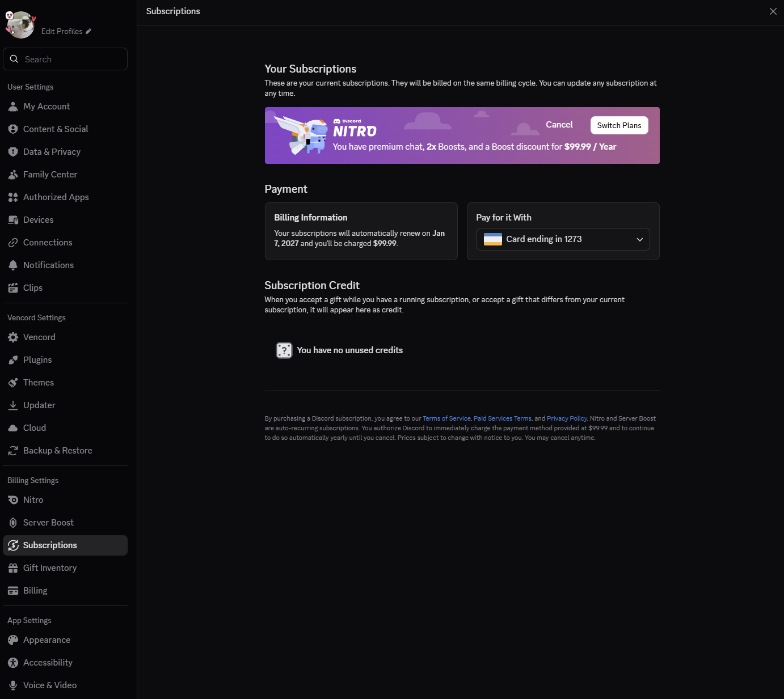This screenshot has width=784, height=699.
Task: Cancel the Nitro subscription
Action: click(x=559, y=125)
